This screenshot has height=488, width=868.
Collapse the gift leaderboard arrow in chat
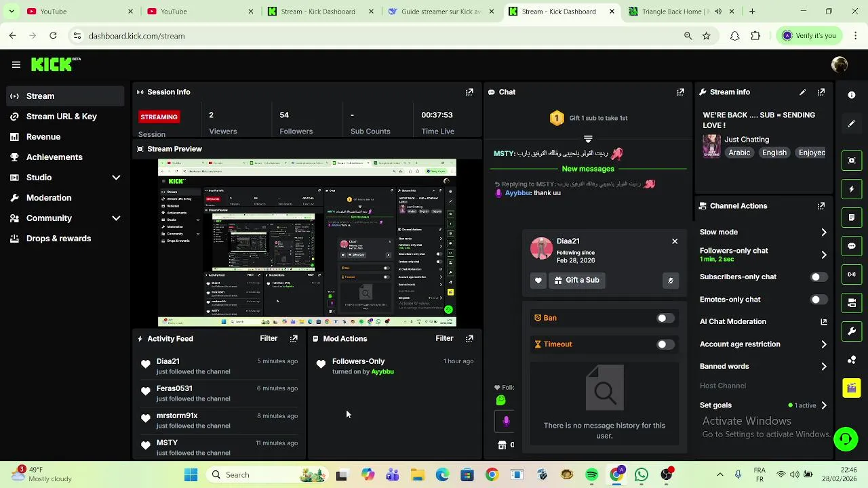click(x=588, y=139)
